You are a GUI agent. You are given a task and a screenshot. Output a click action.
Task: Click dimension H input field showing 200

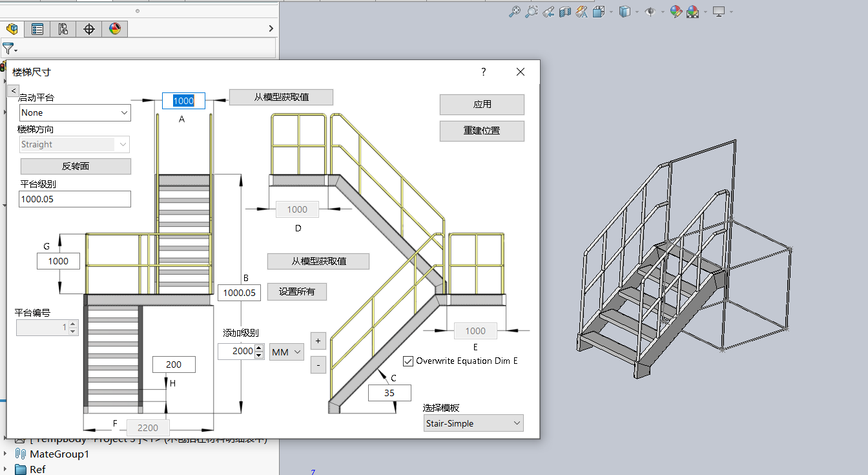[x=174, y=364]
